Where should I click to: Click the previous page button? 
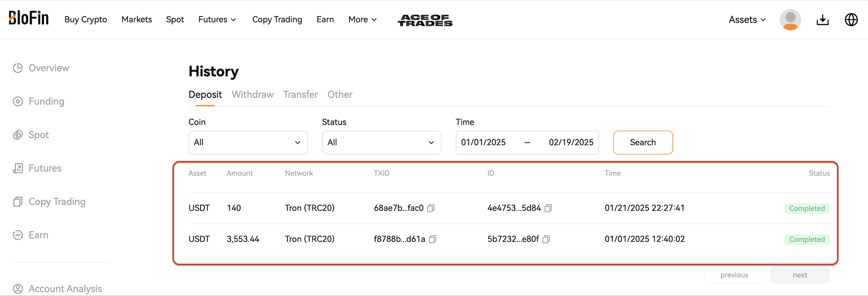tap(734, 275)
